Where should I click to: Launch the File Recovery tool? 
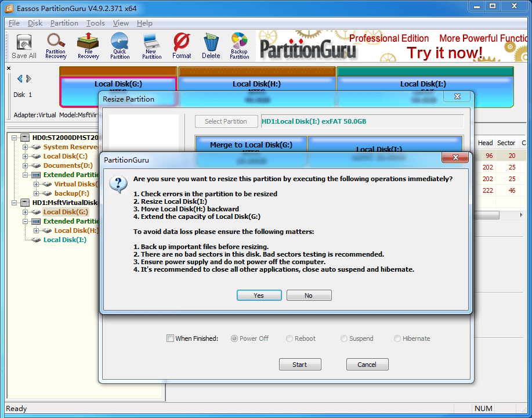coord(88,46)
